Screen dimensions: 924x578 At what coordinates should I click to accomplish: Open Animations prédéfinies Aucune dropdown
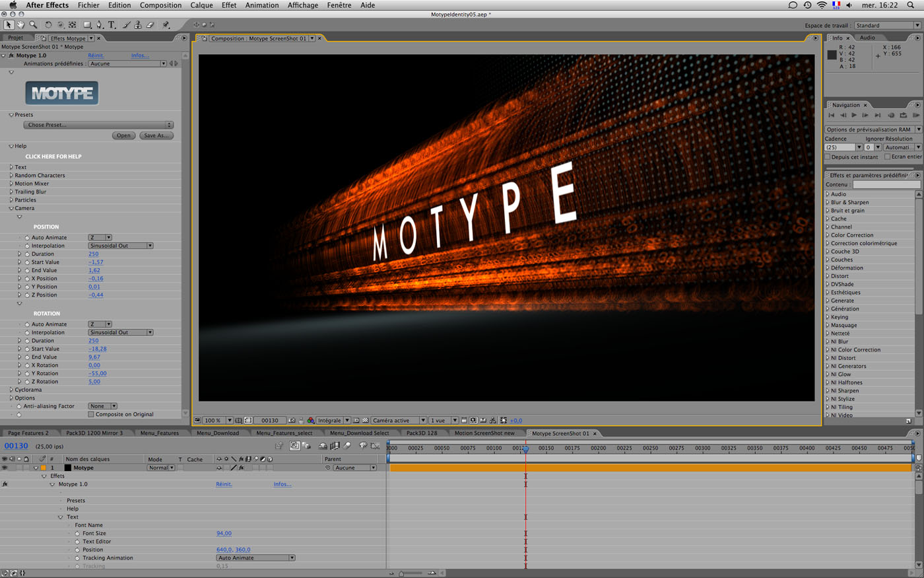127,64
